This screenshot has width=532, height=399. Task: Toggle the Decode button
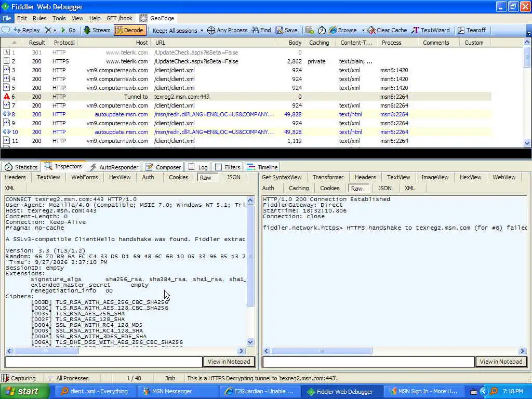click(129, 30)
